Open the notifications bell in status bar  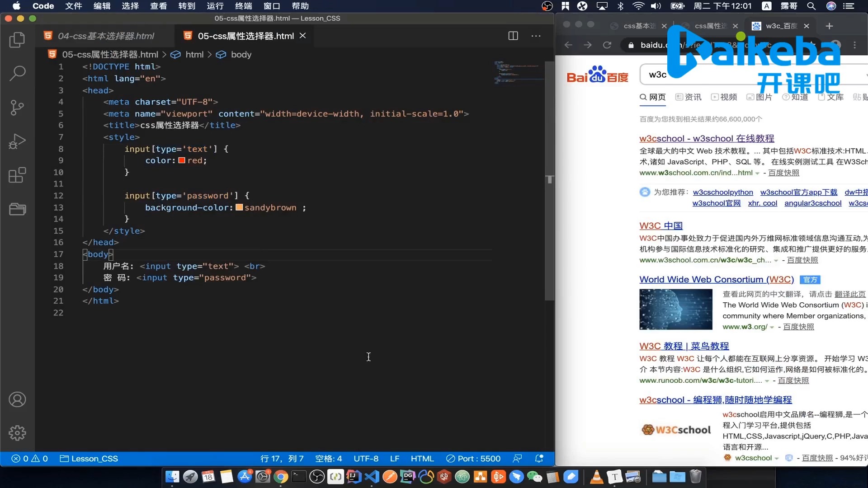539,459
